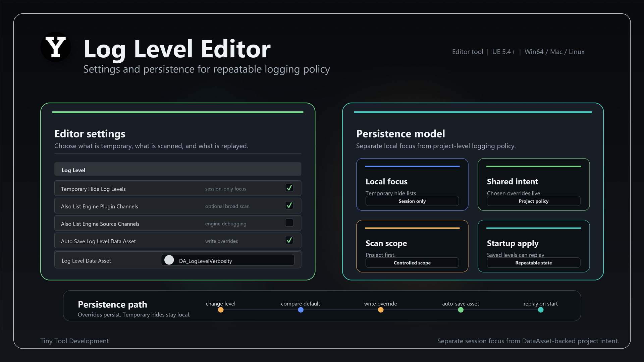Click the Editor settings heading
This screenshot has width=644, height=362.
[90, 134]
